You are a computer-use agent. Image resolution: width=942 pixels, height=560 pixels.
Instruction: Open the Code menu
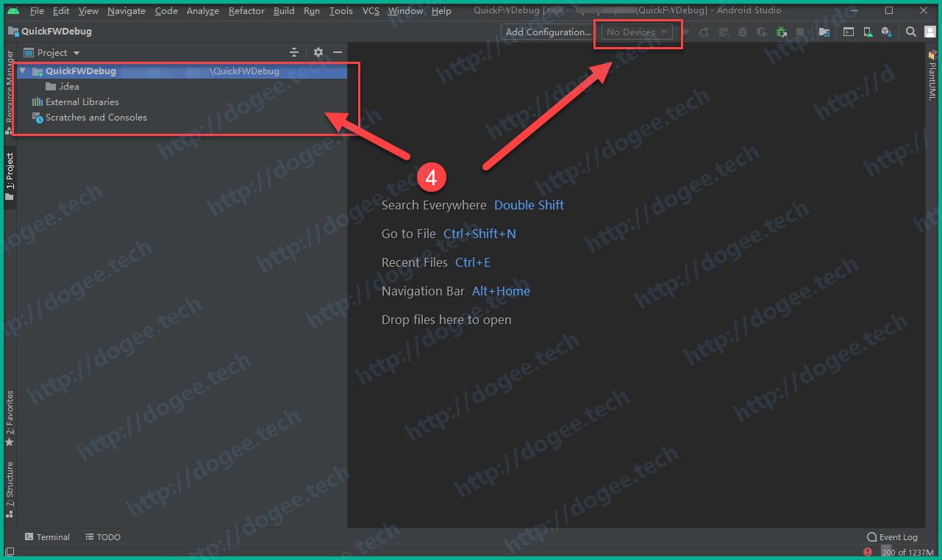[x=166, y=11]
